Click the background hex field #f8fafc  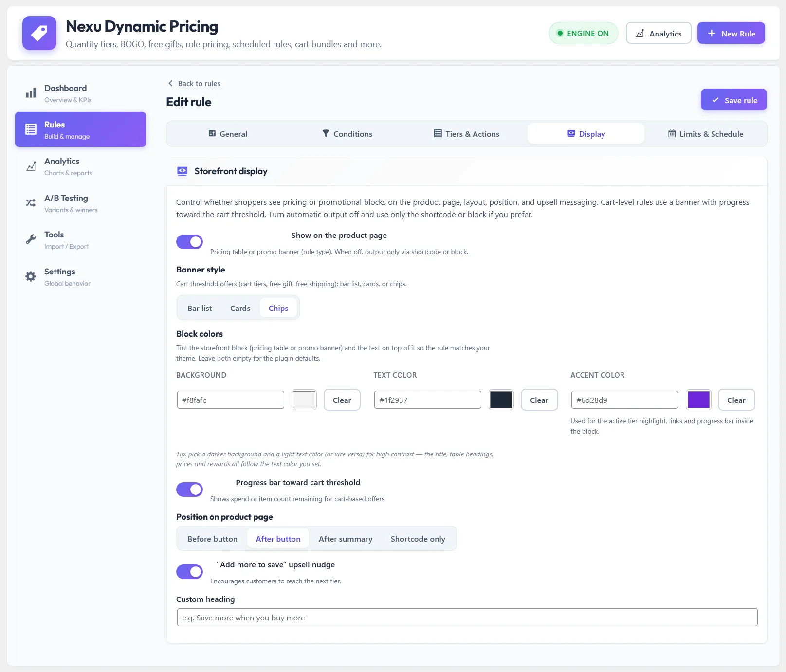pyautogui.click(x=231, y=400)
